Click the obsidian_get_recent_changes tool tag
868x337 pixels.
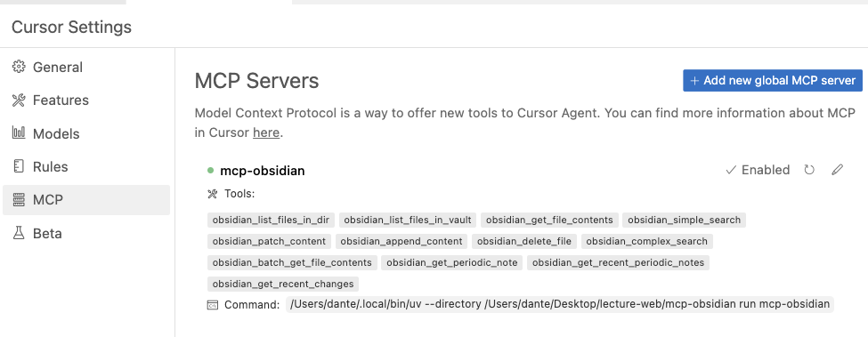[283, 284]
